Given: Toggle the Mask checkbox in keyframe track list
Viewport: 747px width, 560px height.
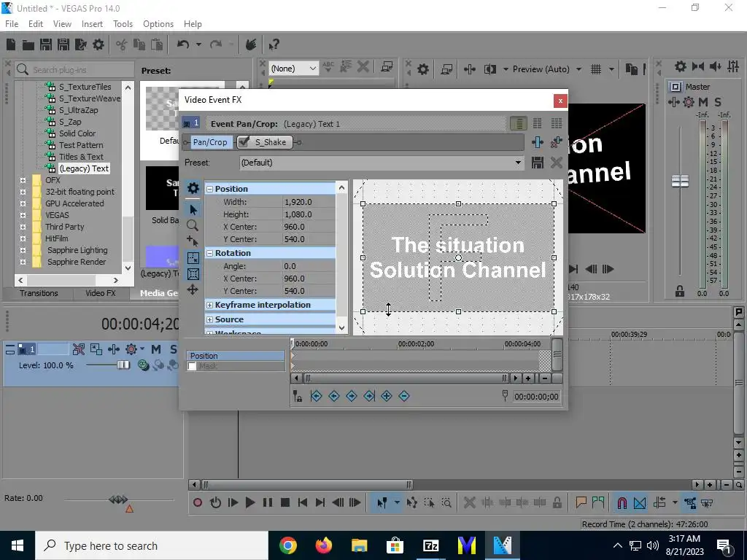Looking at the screenshot, I should 192,366.
